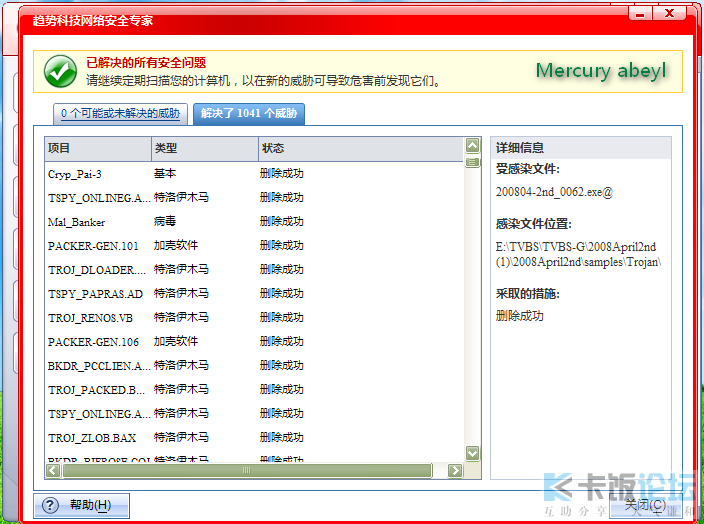Click the help question mark icon

50,505
